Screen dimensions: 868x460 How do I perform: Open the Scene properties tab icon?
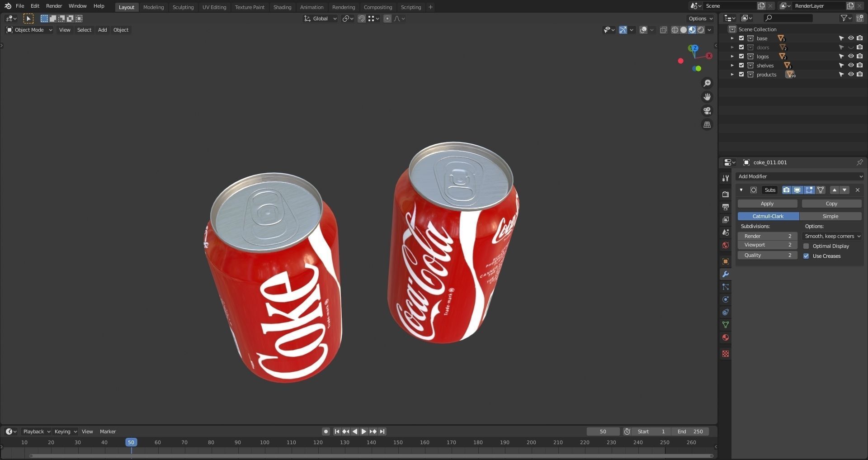[726, 232]
